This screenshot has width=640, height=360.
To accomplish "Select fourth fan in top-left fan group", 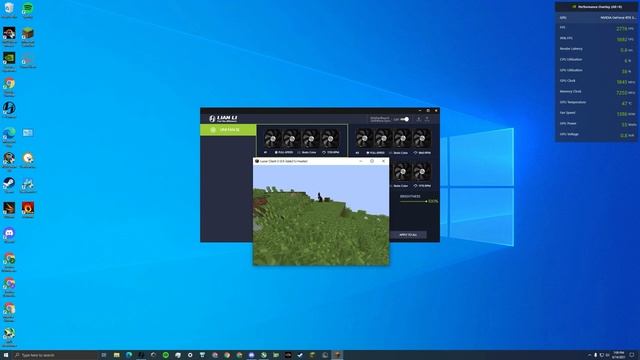I will (x=329, y=138).
